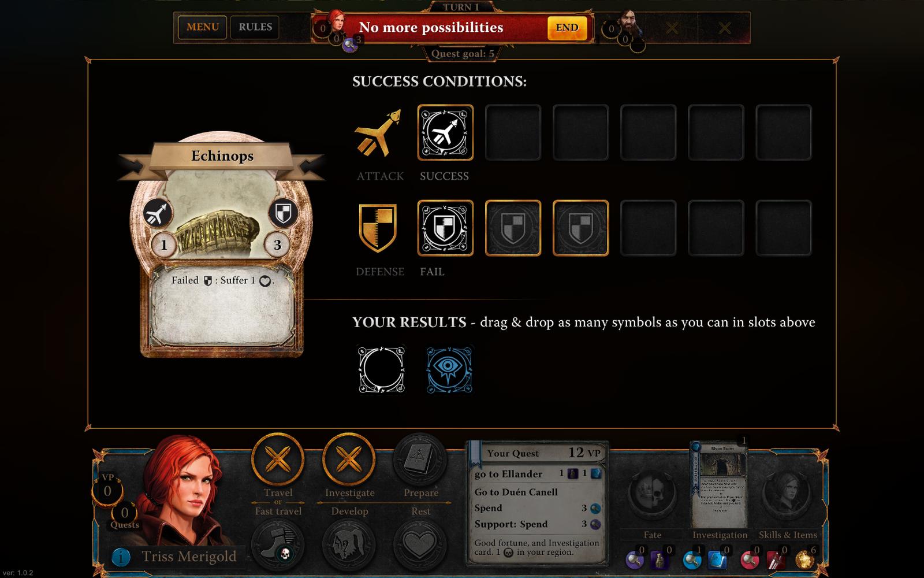Image resolution: width=924 pixels, height=578 pixels.
Task: Click the filled attack success slot
Action: pos(445,132)
